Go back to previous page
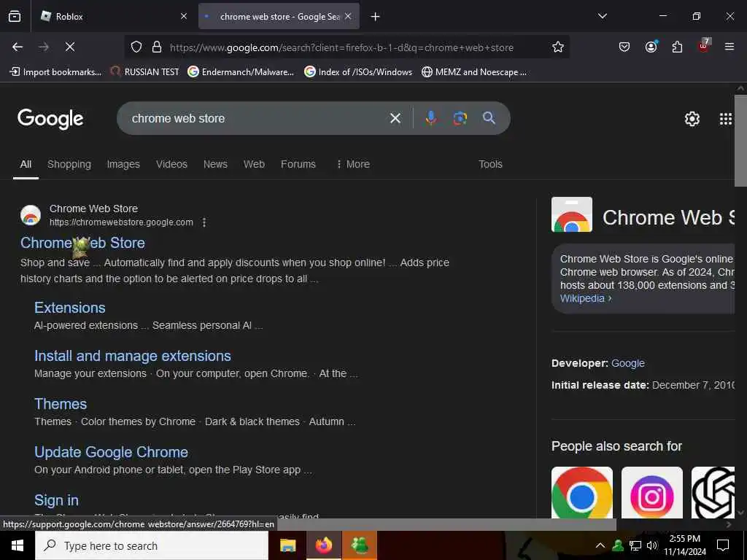Viewport: 747px width, 560px height. tap(18, 47)
